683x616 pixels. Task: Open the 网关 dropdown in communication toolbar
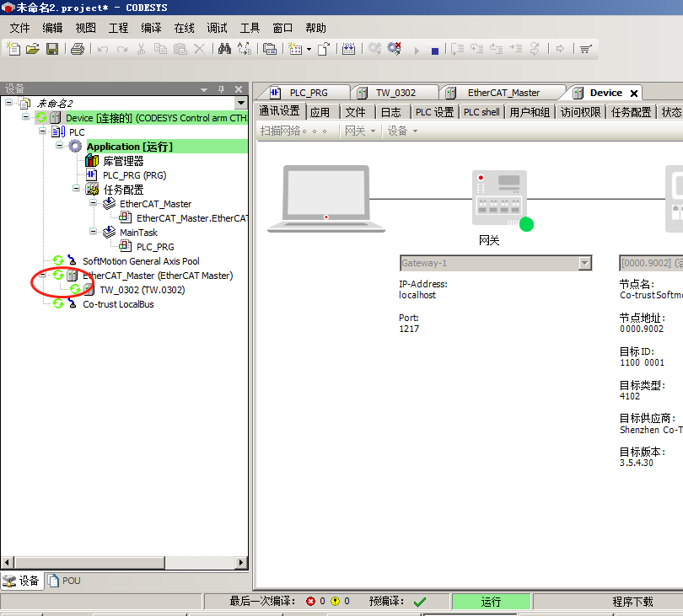point(360,131)
